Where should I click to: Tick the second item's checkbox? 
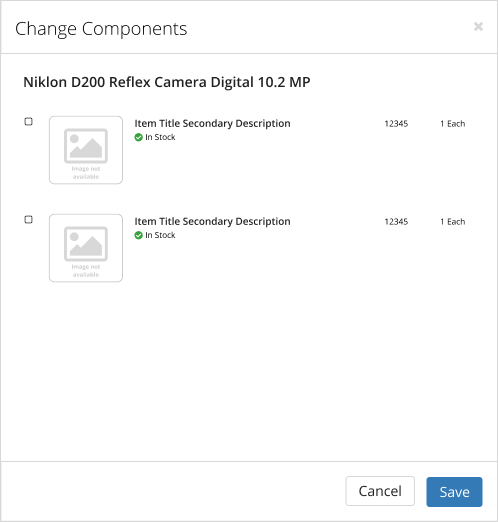pyautogui.click(x=29, y=220)
